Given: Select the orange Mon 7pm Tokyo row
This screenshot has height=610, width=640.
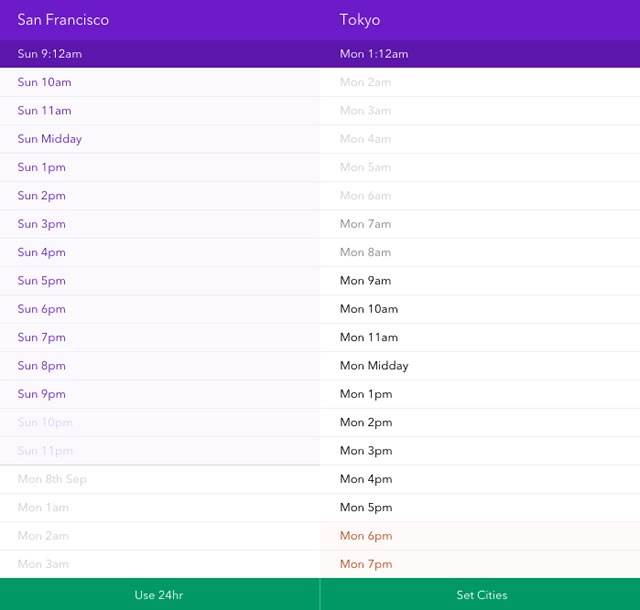Looking at the screenshot, I should [x=480, y=564].
